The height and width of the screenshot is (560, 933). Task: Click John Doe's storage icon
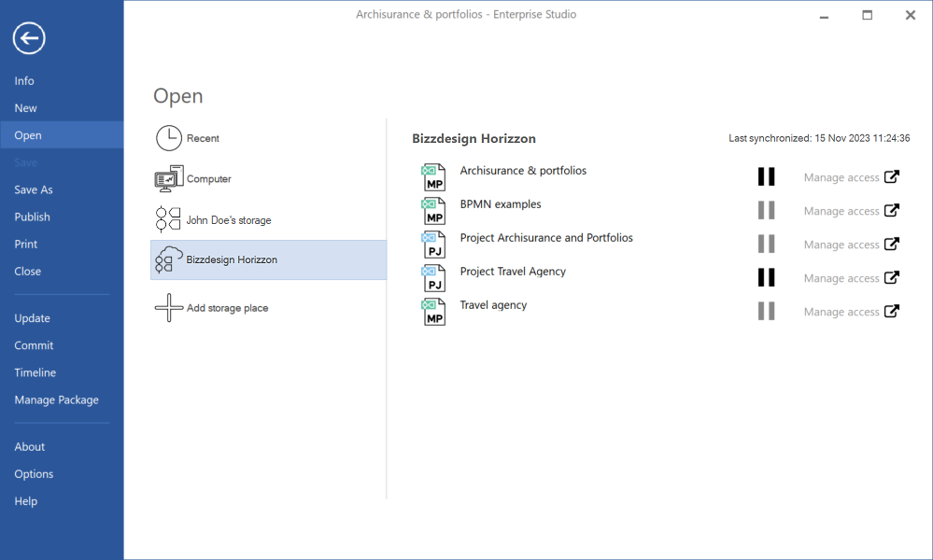click(x=168, y=220)
